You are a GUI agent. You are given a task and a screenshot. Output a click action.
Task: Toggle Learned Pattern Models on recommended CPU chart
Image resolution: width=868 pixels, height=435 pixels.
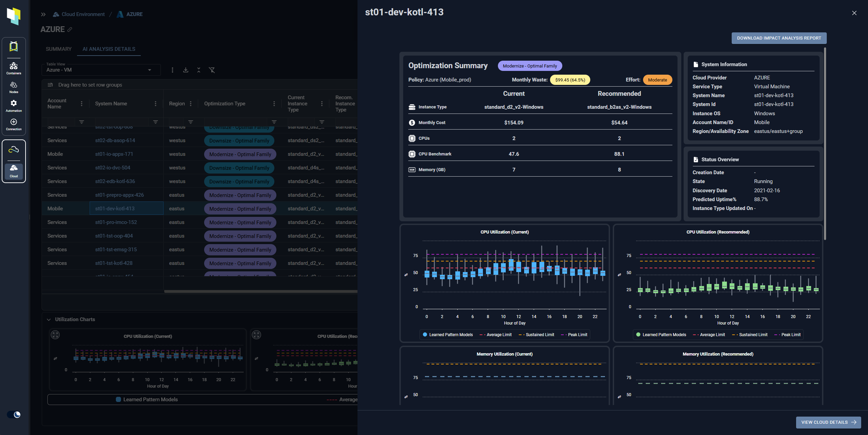click(661, 335)
